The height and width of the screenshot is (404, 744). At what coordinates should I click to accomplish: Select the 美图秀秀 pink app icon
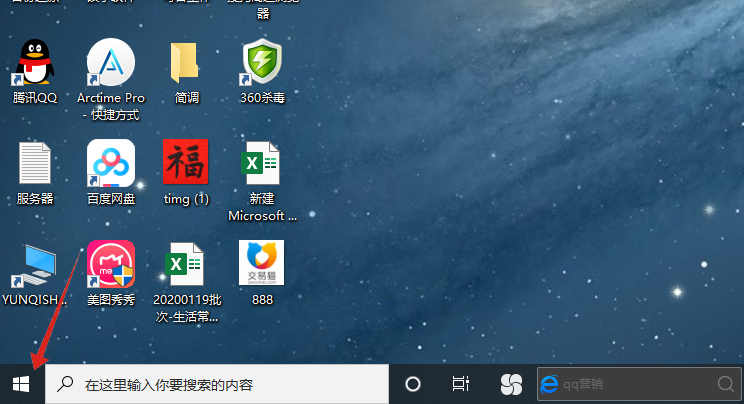coord(111,264)
